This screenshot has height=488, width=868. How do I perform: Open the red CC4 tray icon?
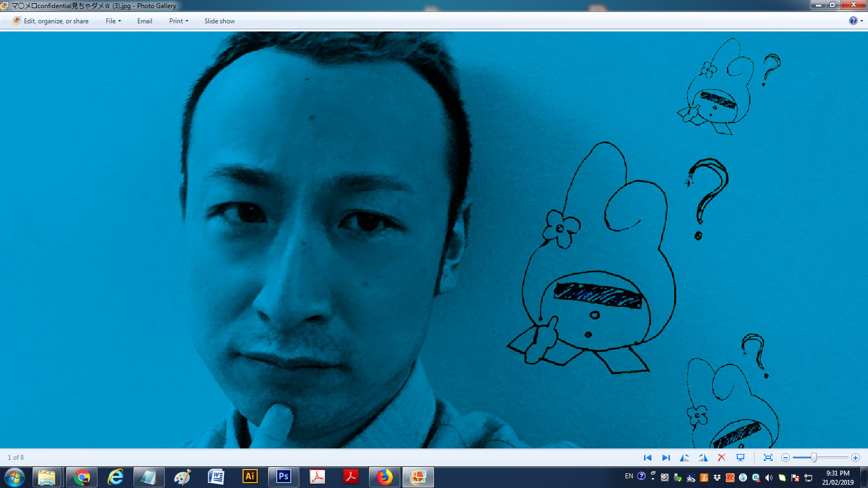pos(730,478)
